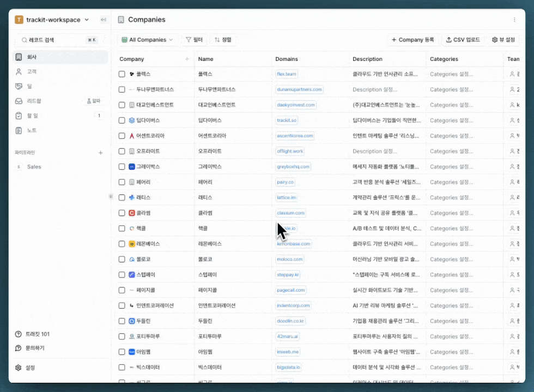Click the 딥다이버스 layered logo

tap(132, 120)
